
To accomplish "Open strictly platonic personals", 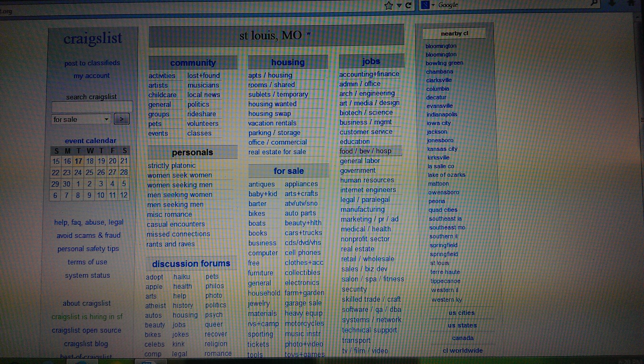I will (x=172, y=165).
